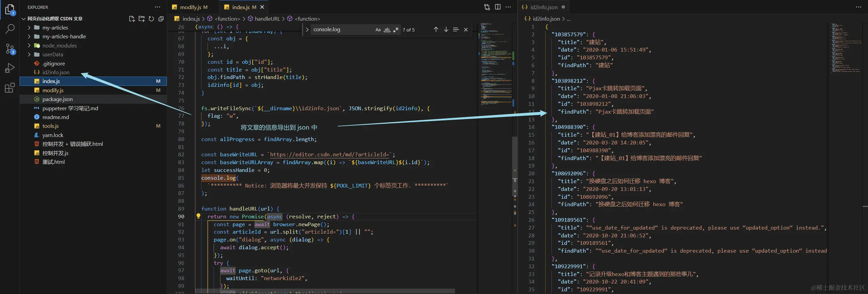Close the find widget
The image size is (868, 294).
pos(466,30)
